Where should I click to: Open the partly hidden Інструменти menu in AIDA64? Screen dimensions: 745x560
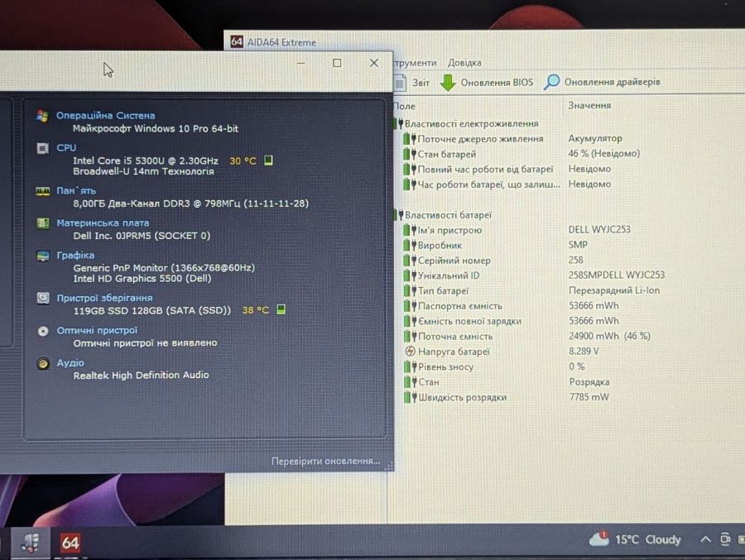[415, 63]
